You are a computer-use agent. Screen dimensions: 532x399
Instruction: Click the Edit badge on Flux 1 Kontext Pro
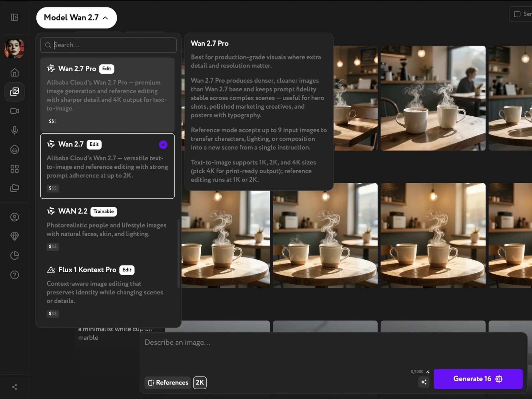(x=127, y=270)
